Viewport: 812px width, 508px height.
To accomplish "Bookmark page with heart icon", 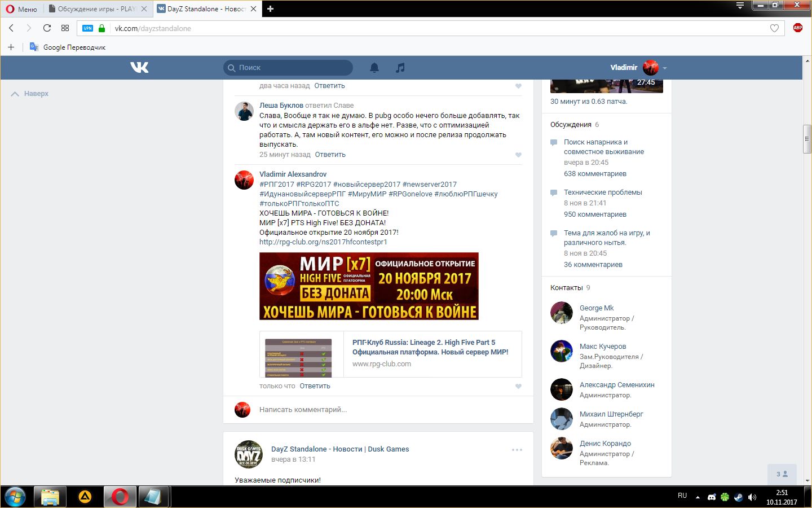I will [774, 28].
